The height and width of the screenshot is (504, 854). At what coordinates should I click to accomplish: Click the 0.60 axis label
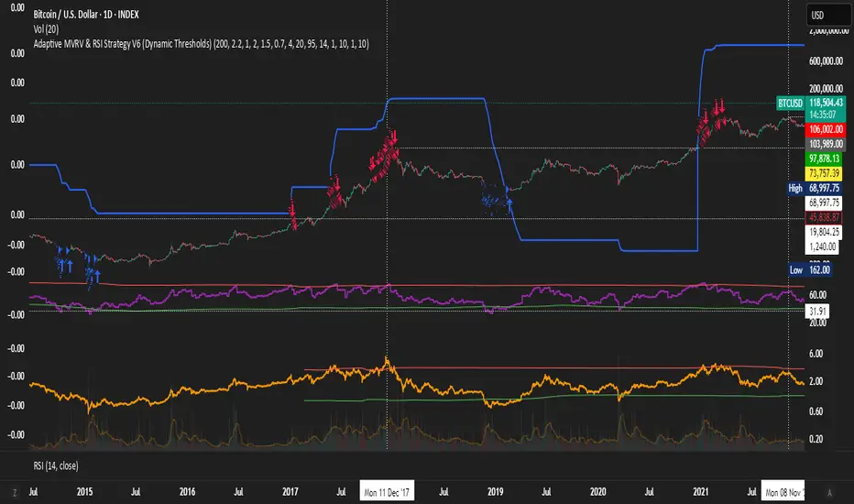pyautogui.click(x=816, y=411)
